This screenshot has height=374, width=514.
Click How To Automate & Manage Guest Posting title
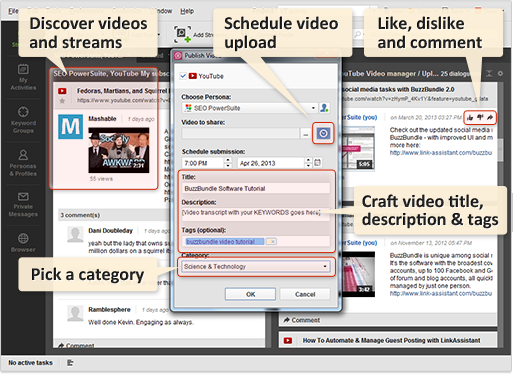[391, 340]
